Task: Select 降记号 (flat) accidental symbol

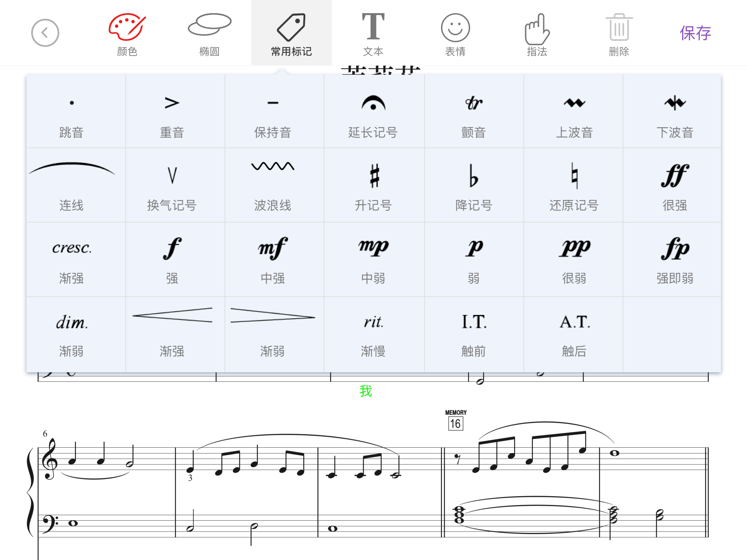Action: [x=473, y=186]
